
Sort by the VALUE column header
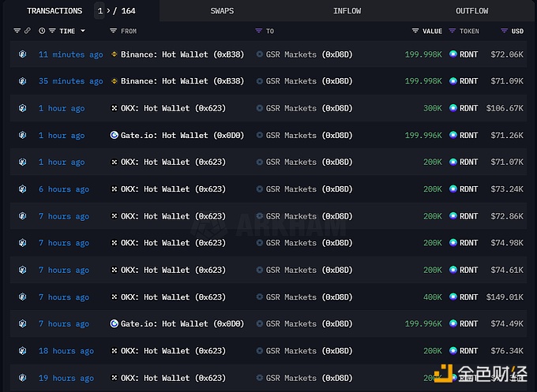[x=432, y=31]
